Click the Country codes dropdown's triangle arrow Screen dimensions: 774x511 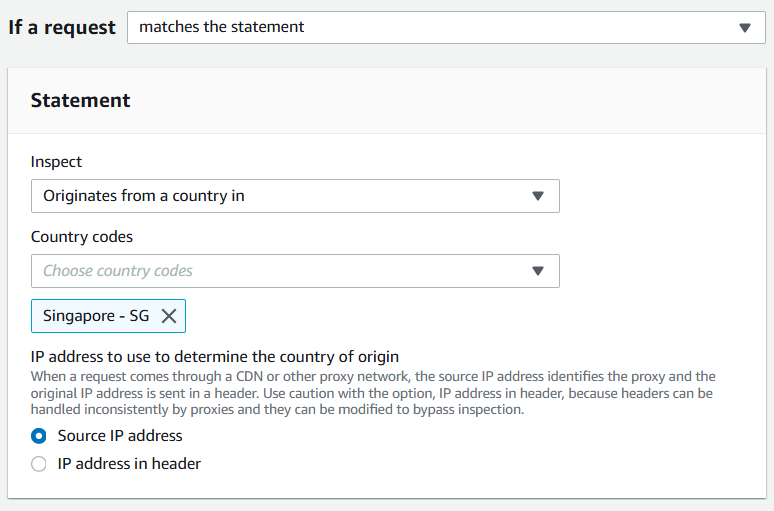538,271
